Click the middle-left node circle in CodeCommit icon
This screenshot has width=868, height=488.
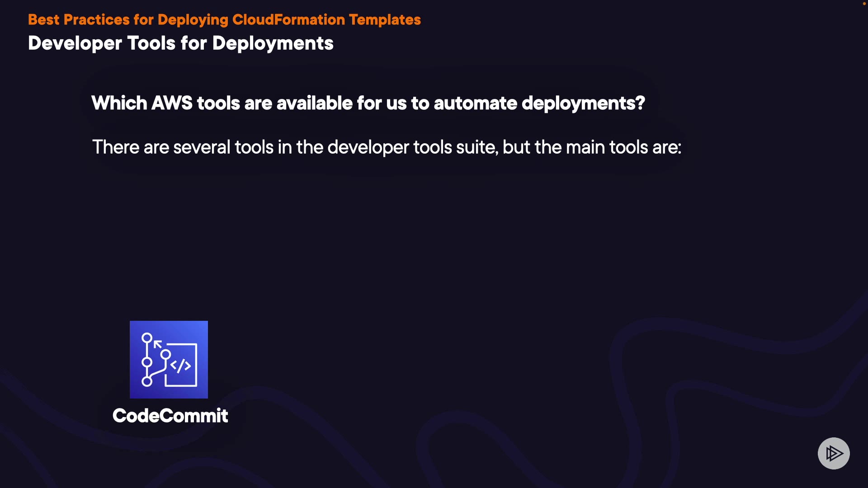click(x=147, y=362)
